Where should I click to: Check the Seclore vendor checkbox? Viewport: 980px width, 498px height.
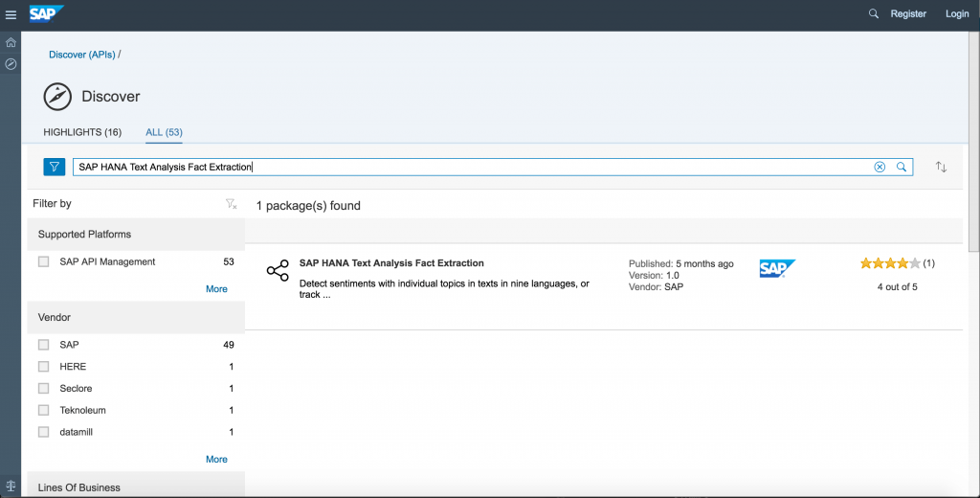pyautogui.click(x=44, y=389)
